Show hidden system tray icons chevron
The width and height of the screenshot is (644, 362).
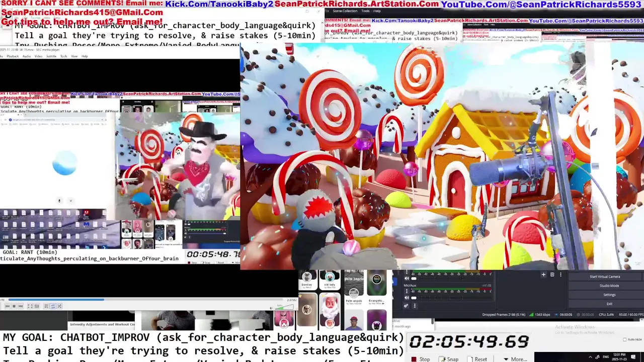(590, 357)
